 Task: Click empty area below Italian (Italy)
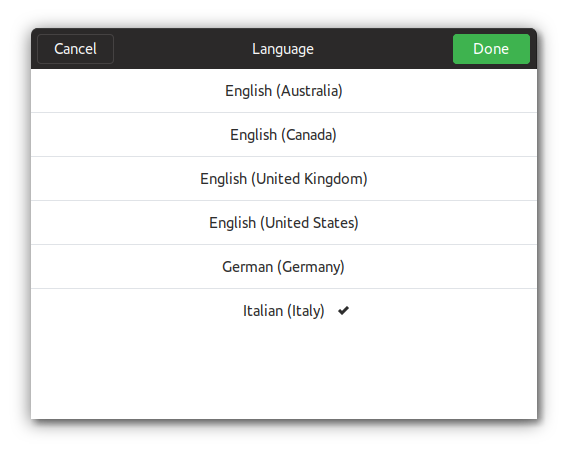[x=284, y=376]
